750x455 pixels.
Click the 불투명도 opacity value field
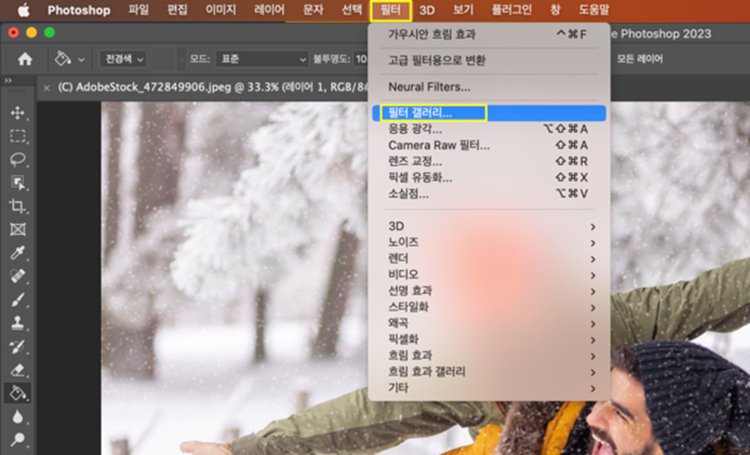pos(361,59)
